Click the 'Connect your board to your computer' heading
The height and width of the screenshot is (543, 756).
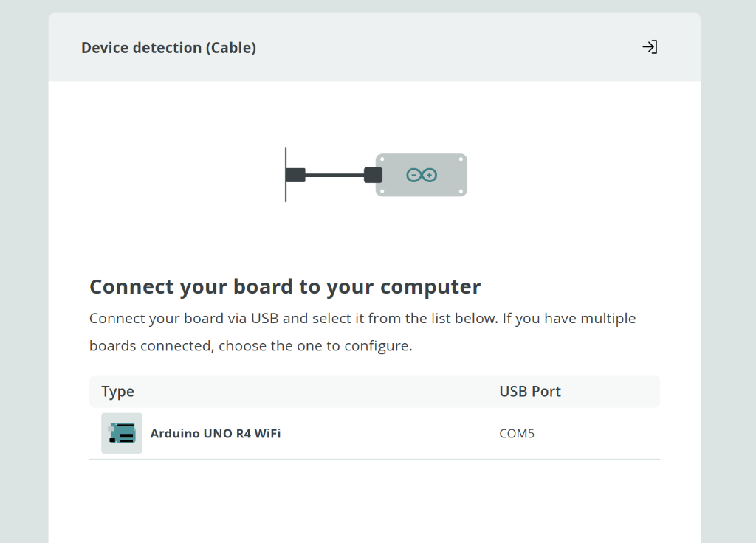pyautogui.click(x=284, y=286)
